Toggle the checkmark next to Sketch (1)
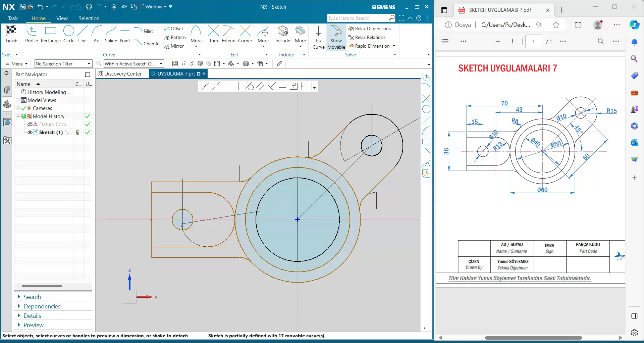Viewport: 644px width, 343px height. click(88, 132)
